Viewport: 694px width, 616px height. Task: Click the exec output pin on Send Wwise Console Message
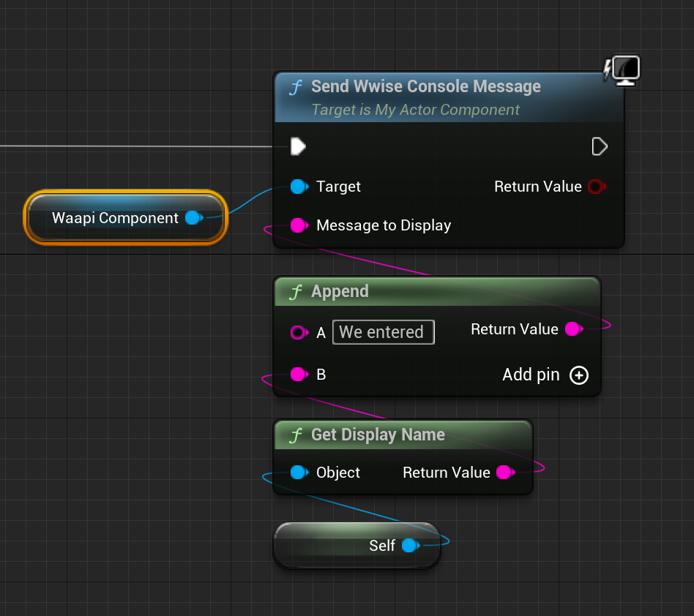pyautogui.click(x=599, y=146)
